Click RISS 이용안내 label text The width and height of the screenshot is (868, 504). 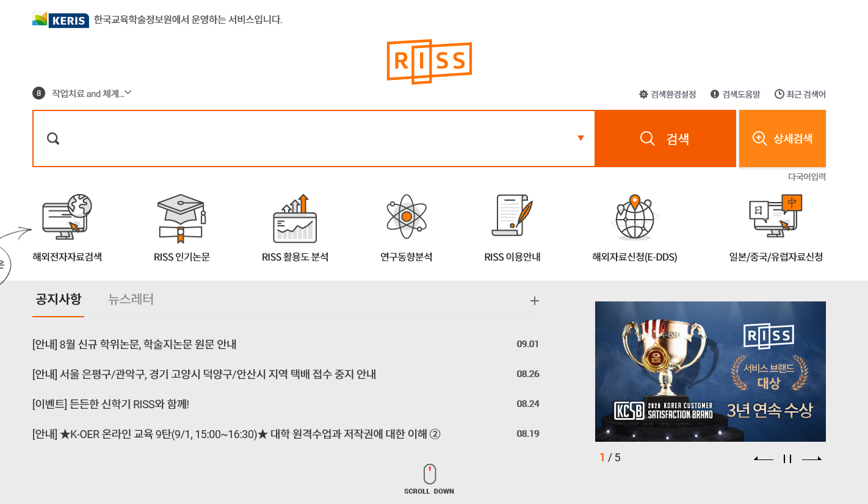click(512, 257)
